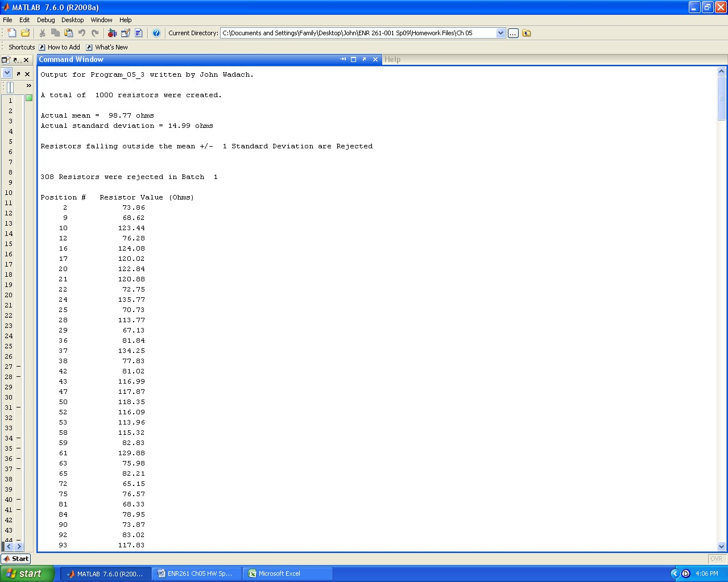The height and width of the screenshot is (582, 728).
Task: Open the Debug menu
Action: click(45, 20)
